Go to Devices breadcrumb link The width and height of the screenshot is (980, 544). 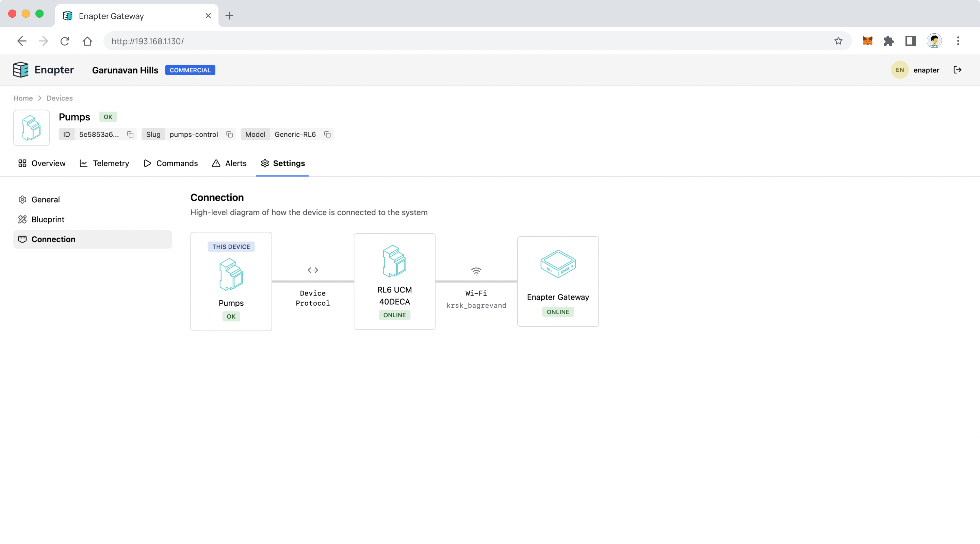pyautogui.click(x=59, y=98)
